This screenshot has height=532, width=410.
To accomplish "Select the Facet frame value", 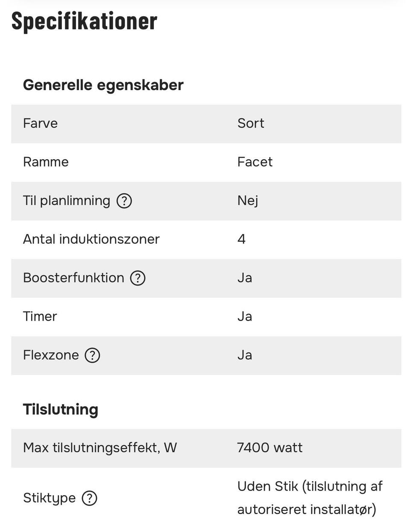I will (255, 162).
